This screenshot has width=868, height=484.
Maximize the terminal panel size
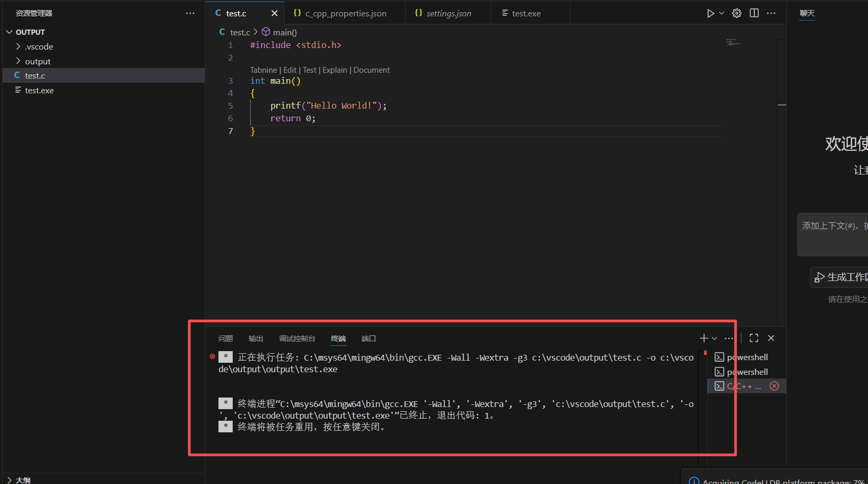753,338
